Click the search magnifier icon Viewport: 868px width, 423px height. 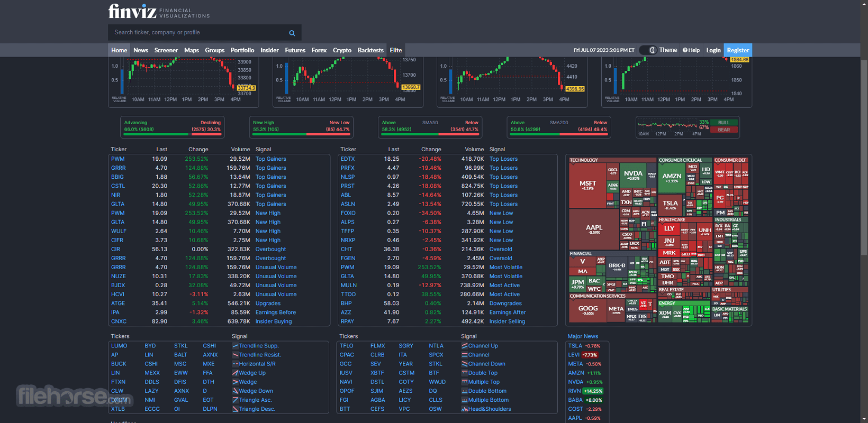tap(292, 33)
